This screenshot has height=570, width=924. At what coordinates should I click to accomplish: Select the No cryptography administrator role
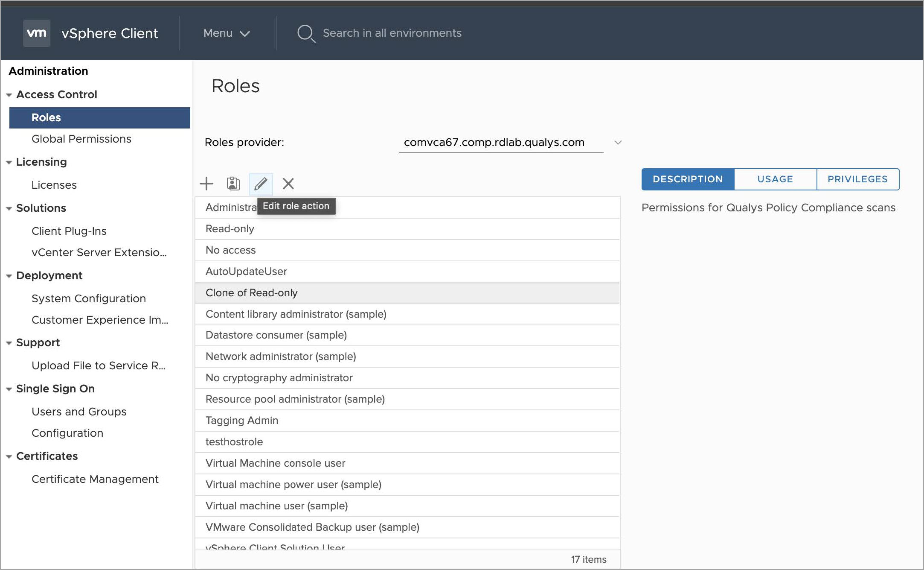[x=279, y=378]
